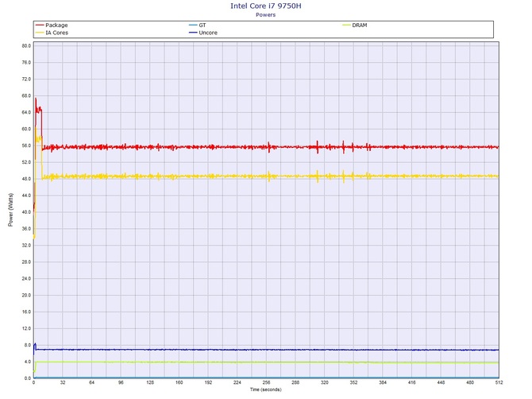Click the Time (seconds) axis label
532x399 pixels.
click(266, 389)
